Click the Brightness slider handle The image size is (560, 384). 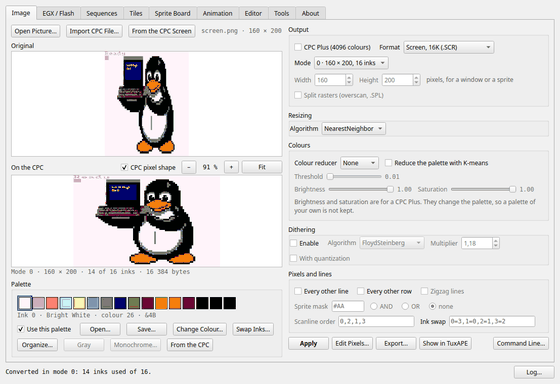[x=390, y=189]
